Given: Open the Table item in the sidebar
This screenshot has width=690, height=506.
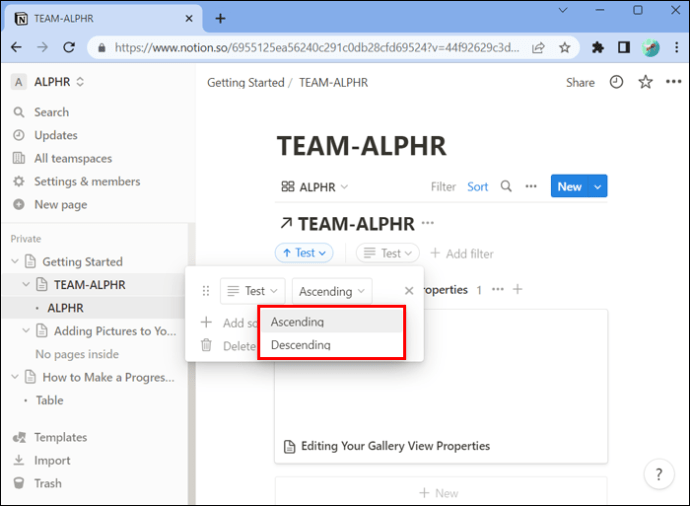Looking at the screenshot, I should click(x=49, y=400).
